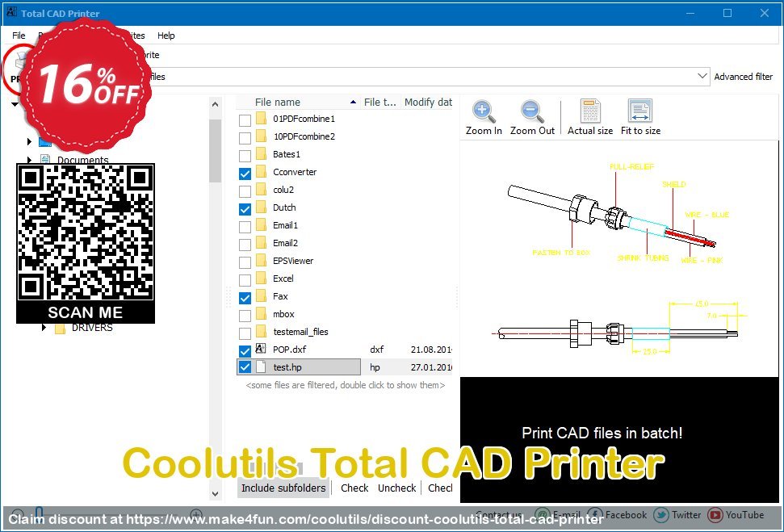Screen dimensions: 784x532
Task: Click the Documents icon in folder tree
Action: click(x=45, y=160)
